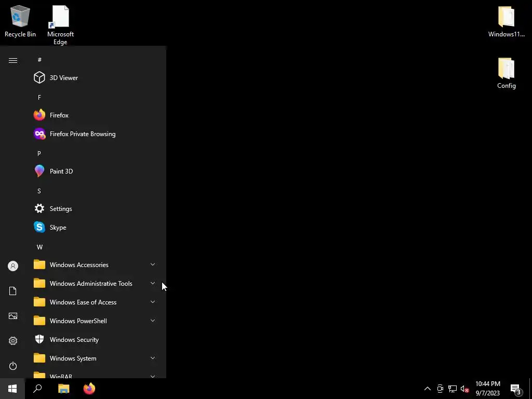Open the user account icon in Start sidebar

point(13,266)
